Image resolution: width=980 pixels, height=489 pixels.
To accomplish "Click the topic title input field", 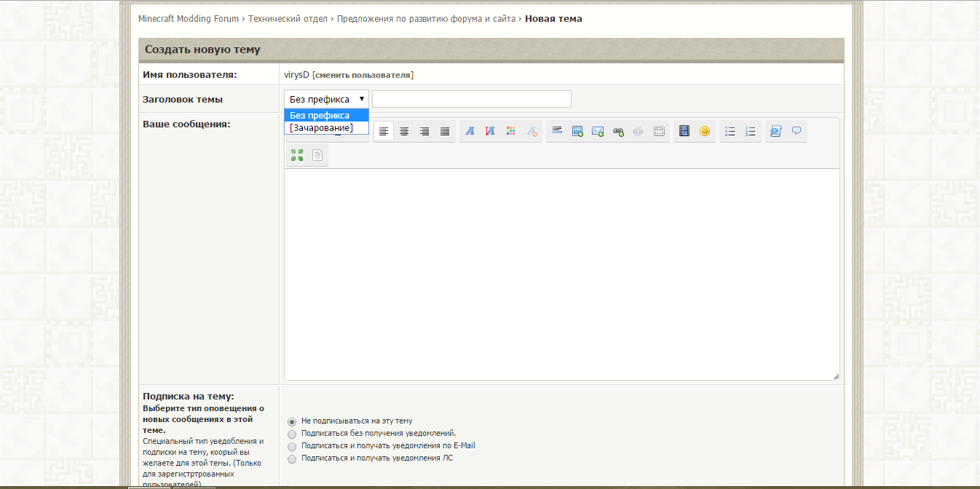I will pos(472,99).
